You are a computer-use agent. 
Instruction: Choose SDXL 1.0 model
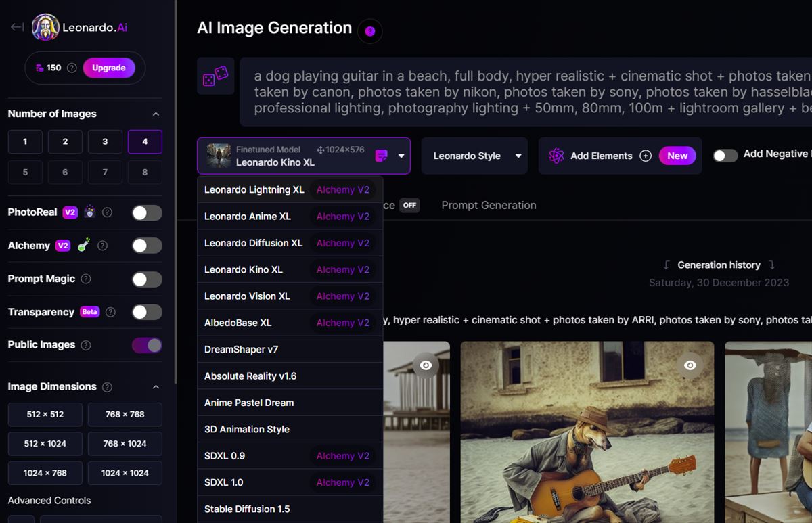290,482
